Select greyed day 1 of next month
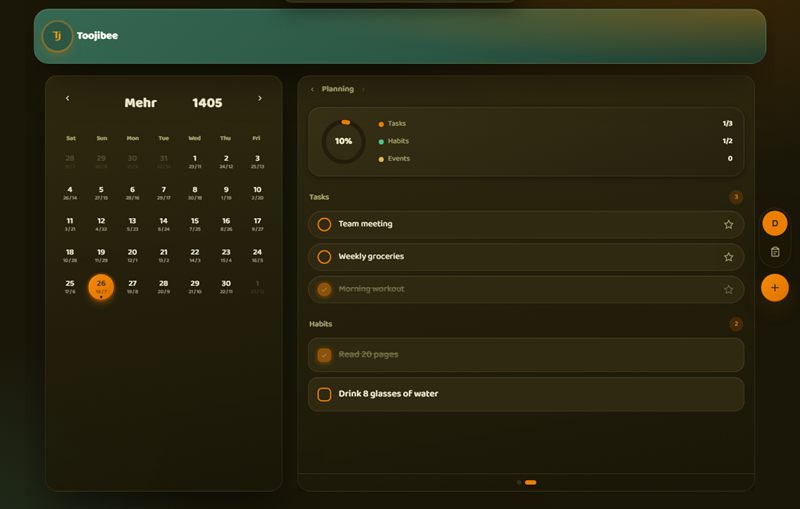 pos(257,287)
